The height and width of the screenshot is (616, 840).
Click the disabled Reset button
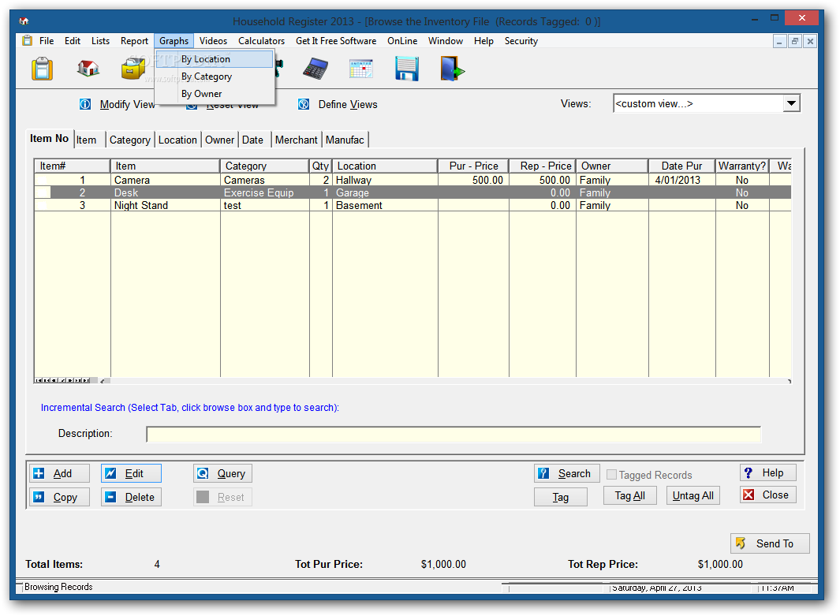click(x=222, y=497)
